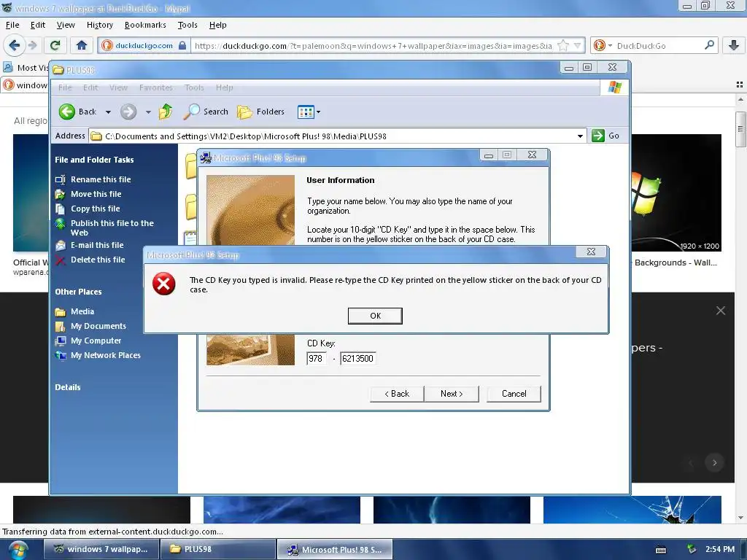Click the search magnifier in DuckDuckGo search box
Screen dimensions: 747x560
click(x=709, y=45)
